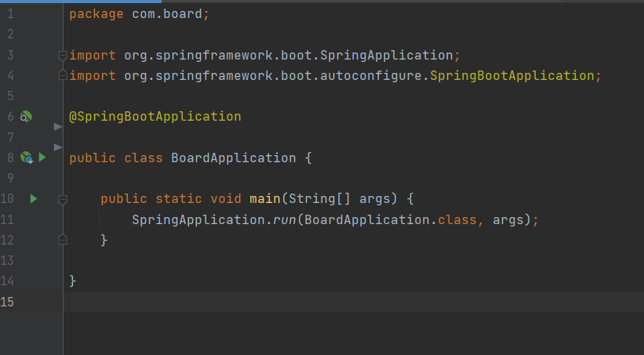644x355 pixels.
Task: Click the 'package' keyword on line 1
Action: click(x=96, y=14)
